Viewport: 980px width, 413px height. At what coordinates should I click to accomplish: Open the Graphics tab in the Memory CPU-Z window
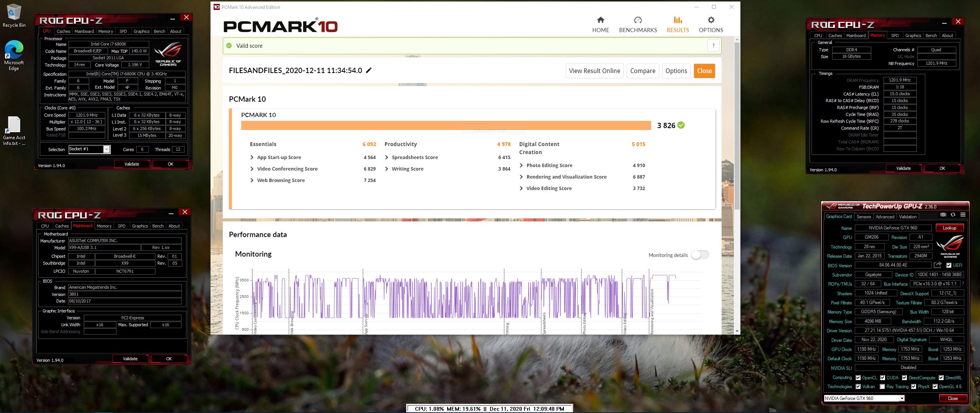(913, 36)
